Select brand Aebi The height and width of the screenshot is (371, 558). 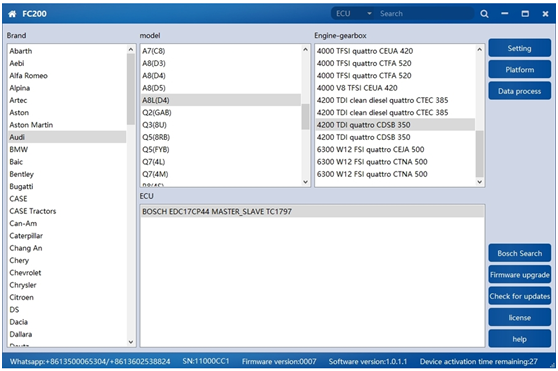coord(67,63)
